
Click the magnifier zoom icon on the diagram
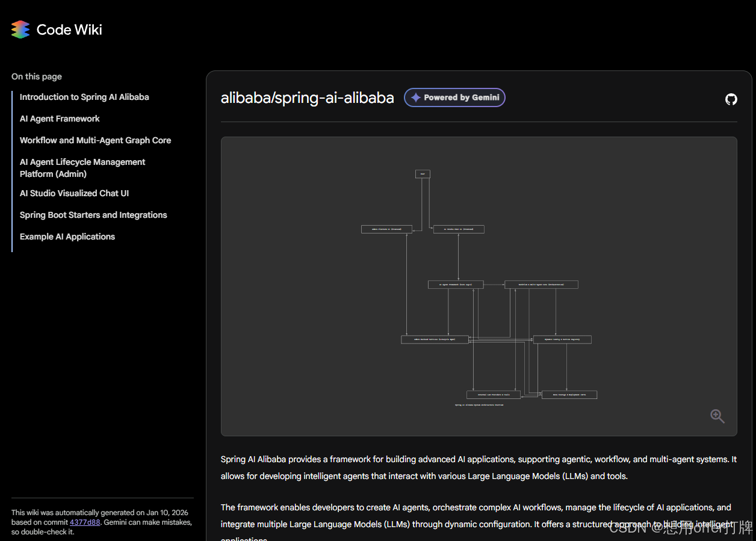(717, 416)
